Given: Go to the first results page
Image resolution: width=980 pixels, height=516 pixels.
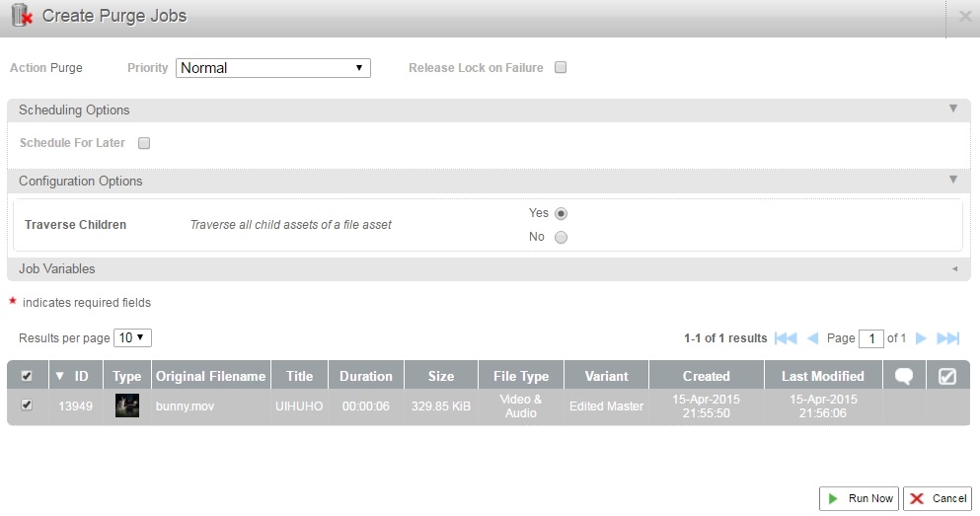Looking at the screenshot, I should pyautogui.click(x=786, y=338).
